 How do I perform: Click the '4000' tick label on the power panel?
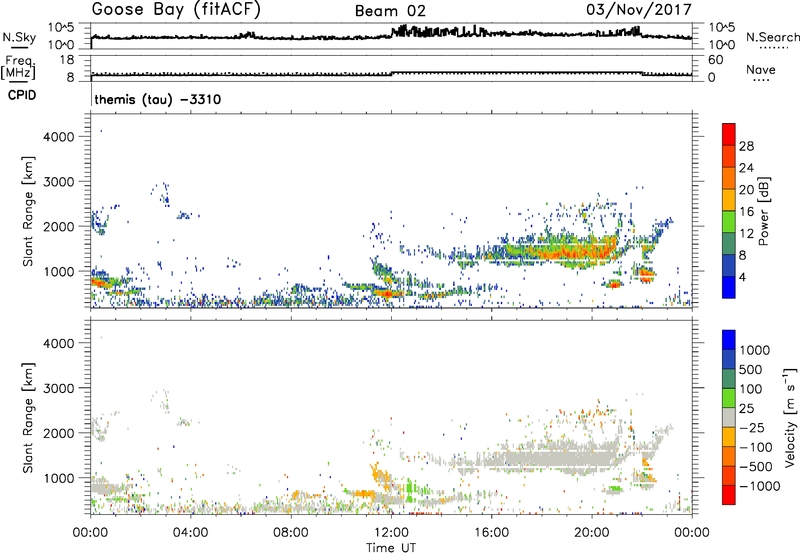coord(58,137)
